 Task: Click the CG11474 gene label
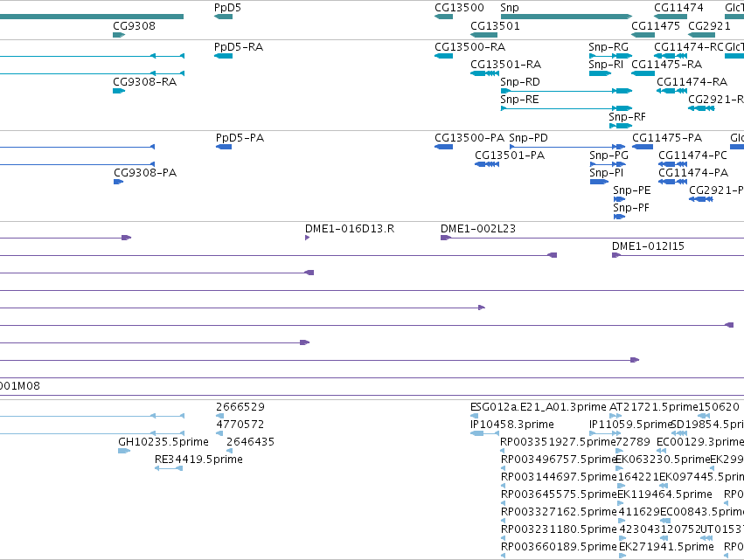[678, 8]
